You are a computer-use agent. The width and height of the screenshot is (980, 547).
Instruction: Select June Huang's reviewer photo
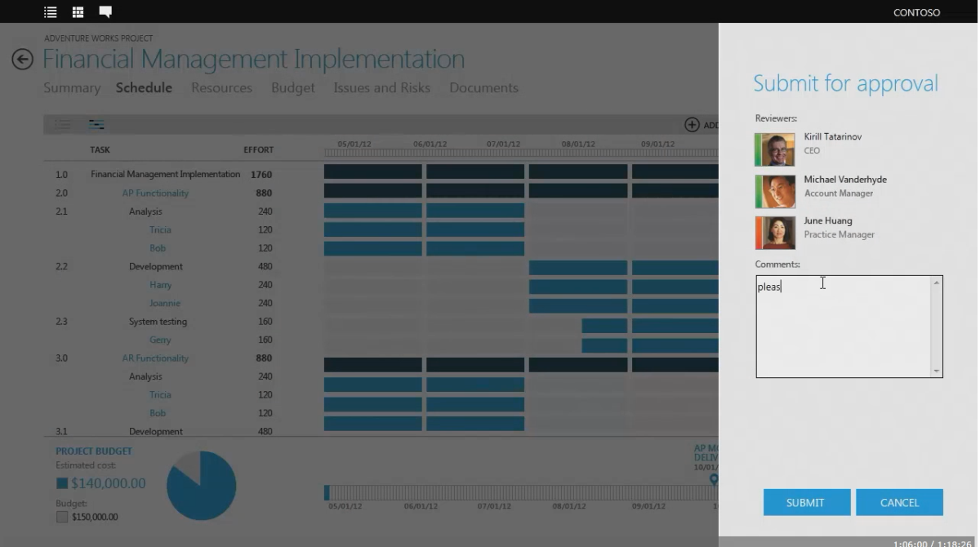775,233
